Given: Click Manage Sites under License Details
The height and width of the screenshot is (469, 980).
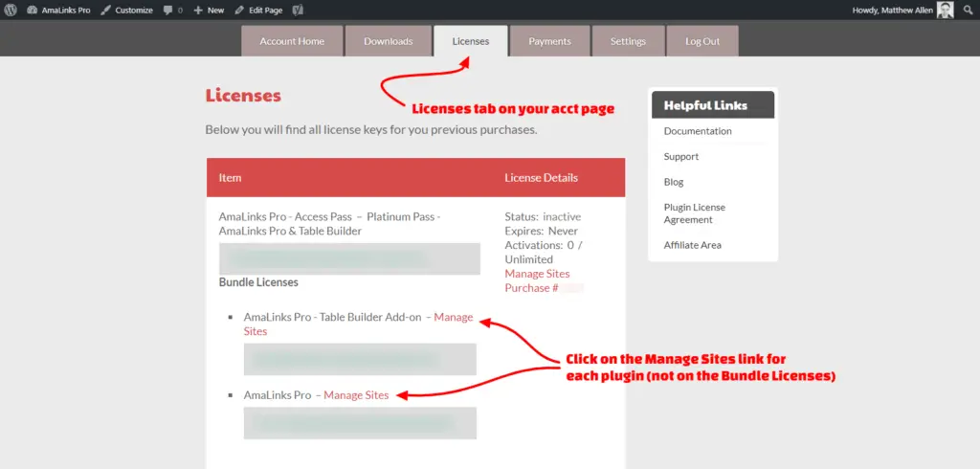Looking at the screenshot, I should 537,274.
